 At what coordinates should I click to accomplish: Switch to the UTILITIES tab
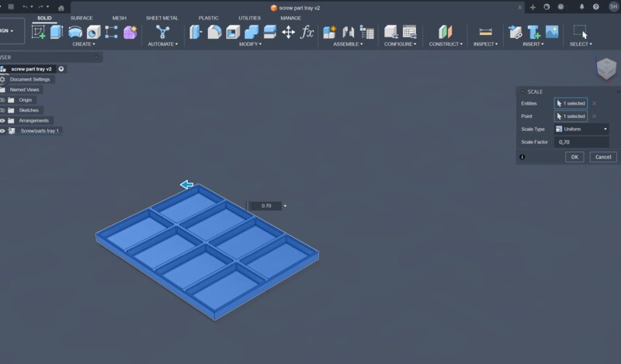[249, 18]
